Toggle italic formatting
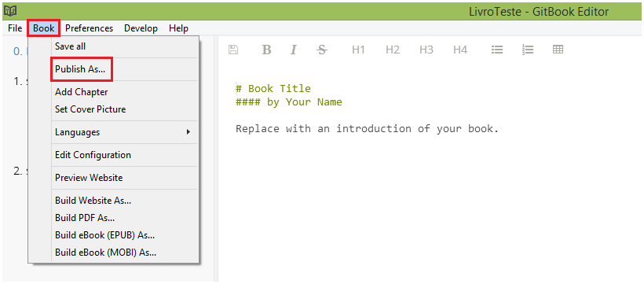The height and width of the screenshot is (284, 644). point(294,50)
